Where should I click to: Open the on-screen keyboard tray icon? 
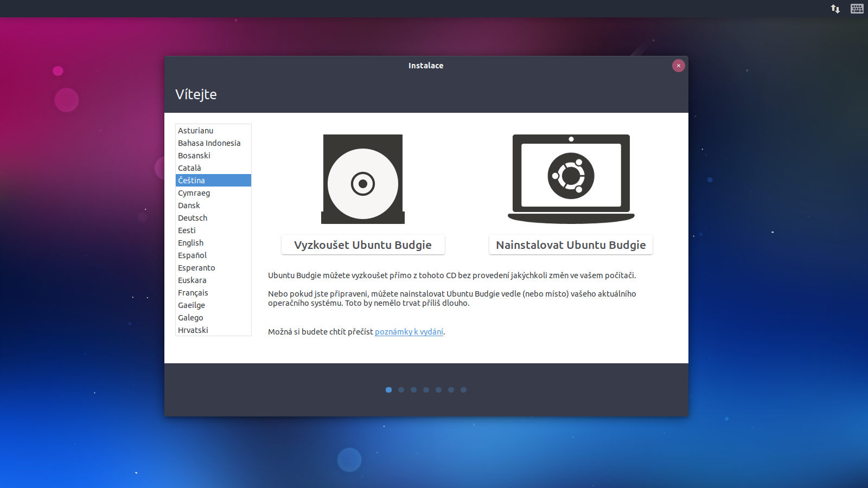857,9
